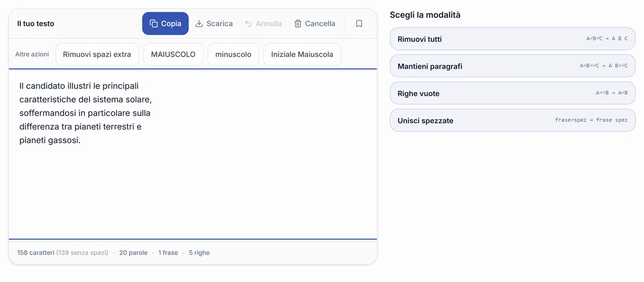Click the 'Il tuo testo' heading

[x=35, y=24]
